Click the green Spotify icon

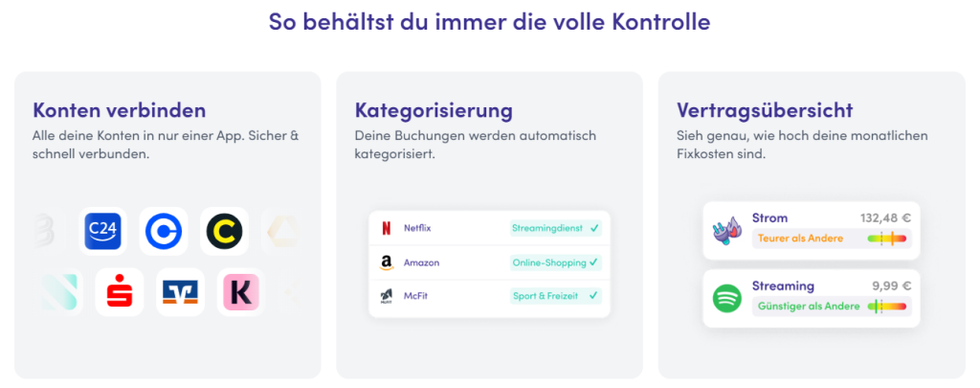(x=727, y=298)
